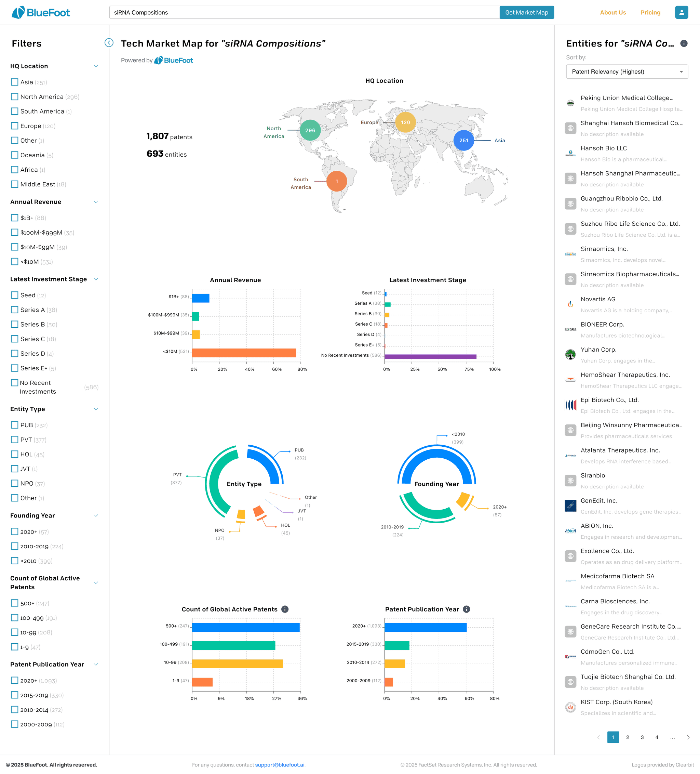Click info icon next to Patent Publication Year
This screenshot has width=700, height=774.
tap(466, 609)
